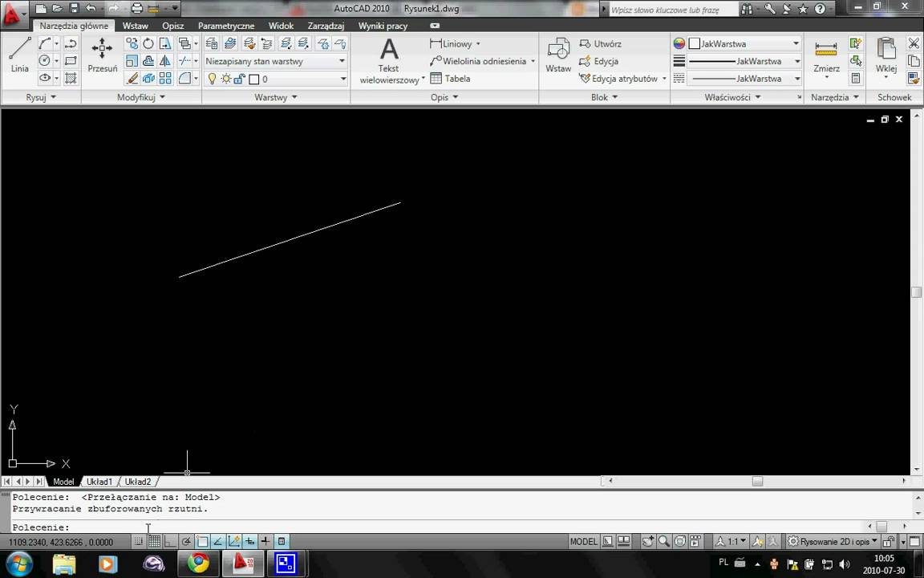Select the circle drawing tool

[x=44, y=61]
